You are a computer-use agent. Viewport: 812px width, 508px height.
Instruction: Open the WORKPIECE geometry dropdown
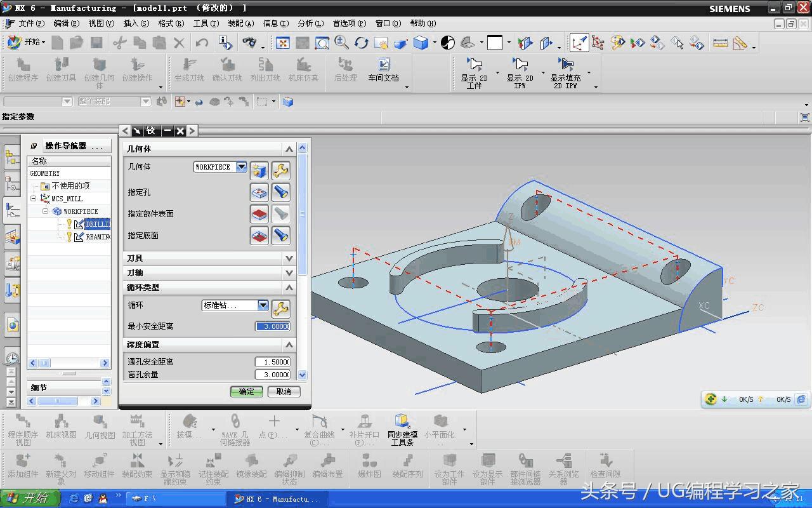click(x=241, y=167)
